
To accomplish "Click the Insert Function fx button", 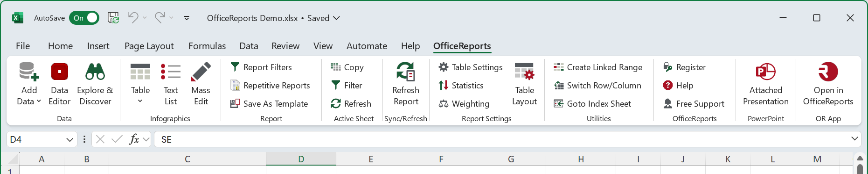I will click(x=134, y=139).
